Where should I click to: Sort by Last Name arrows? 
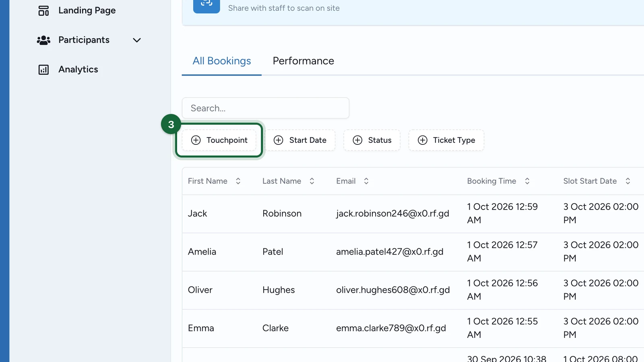point(312,181)
